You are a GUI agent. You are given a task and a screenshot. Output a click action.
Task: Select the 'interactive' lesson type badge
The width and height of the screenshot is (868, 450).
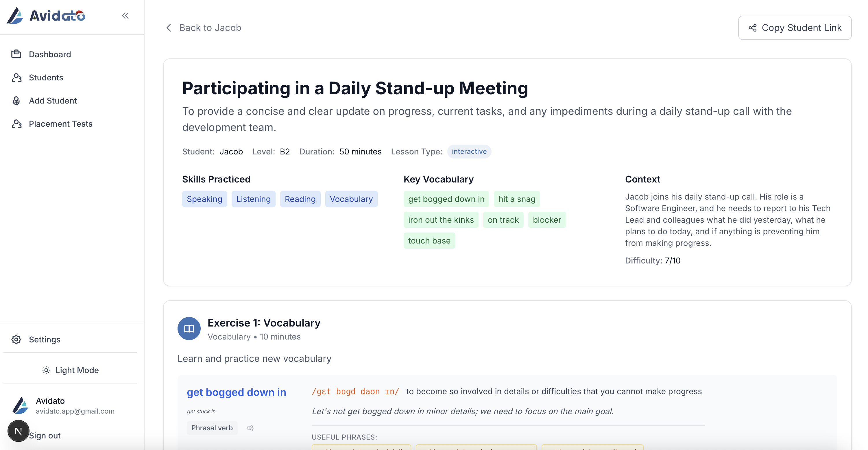pyautogui.click(x=469, y=151)
